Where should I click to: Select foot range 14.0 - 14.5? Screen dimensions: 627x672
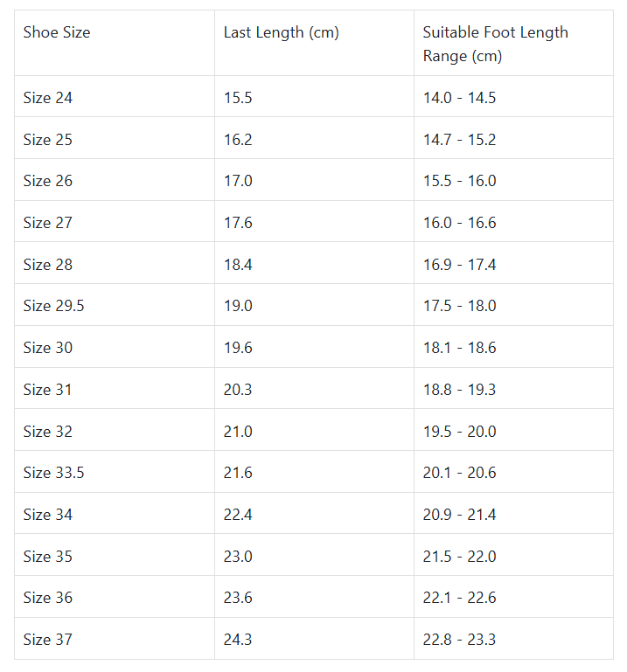click(459, 98)
